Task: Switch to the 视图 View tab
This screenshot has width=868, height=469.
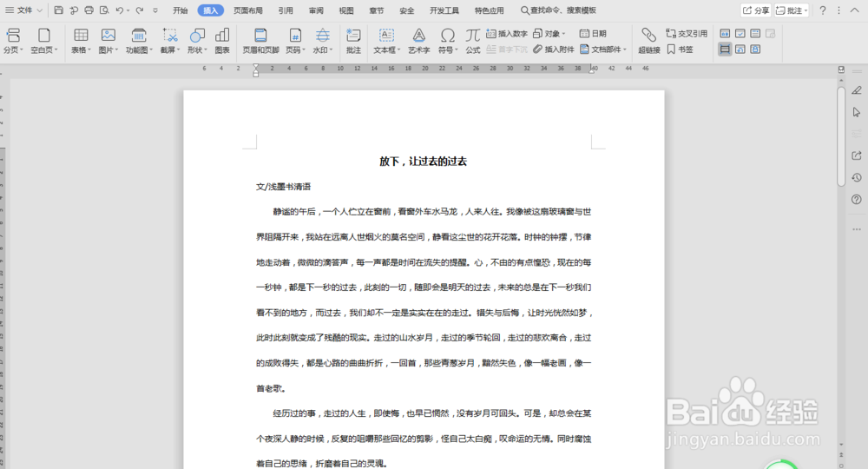Action: click(346, 10)
